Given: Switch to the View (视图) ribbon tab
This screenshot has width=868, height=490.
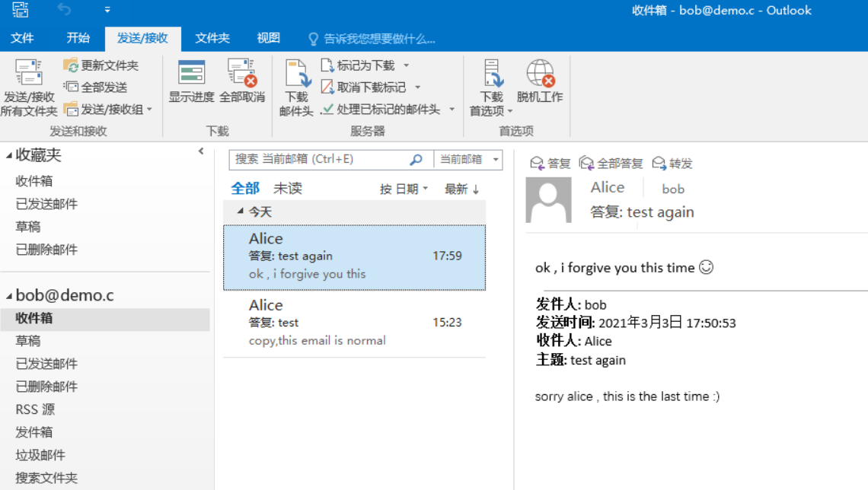Looking at the screenshot, I should (x=268, y=38).
